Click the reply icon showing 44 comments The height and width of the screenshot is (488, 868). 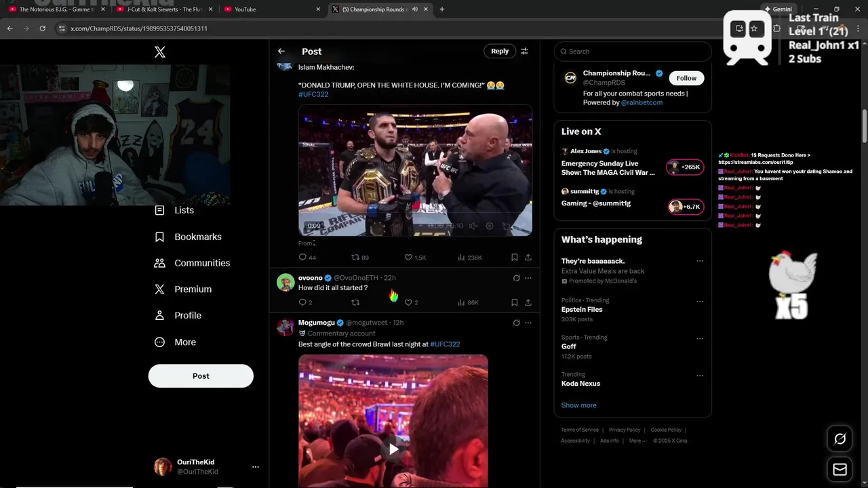(x=307, y=258)
